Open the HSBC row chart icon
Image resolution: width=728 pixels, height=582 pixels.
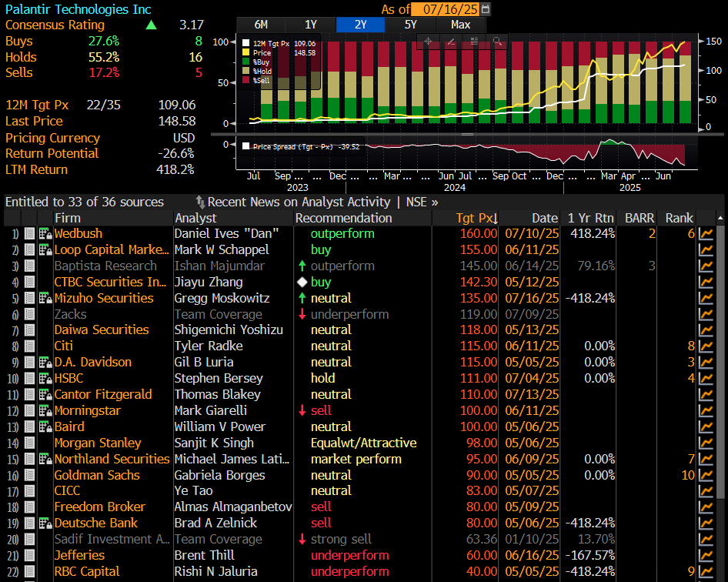coord(706,379)
